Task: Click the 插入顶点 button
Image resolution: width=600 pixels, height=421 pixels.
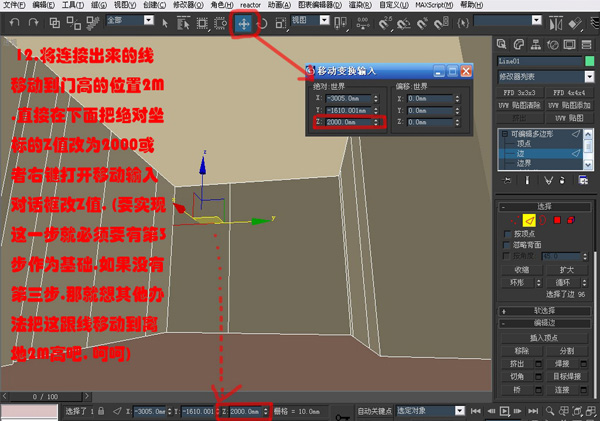Action: point(544,338)
